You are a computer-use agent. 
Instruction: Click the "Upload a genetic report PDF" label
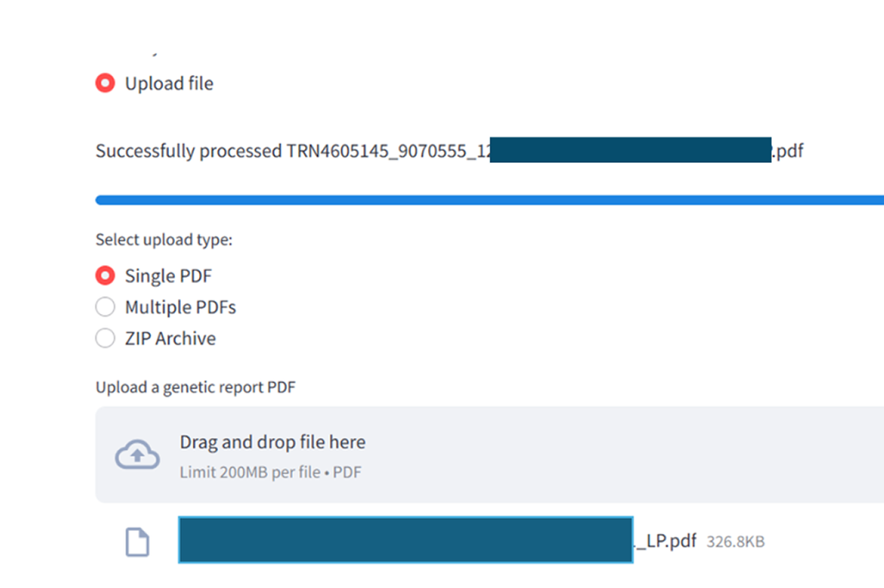coord(195,387)
